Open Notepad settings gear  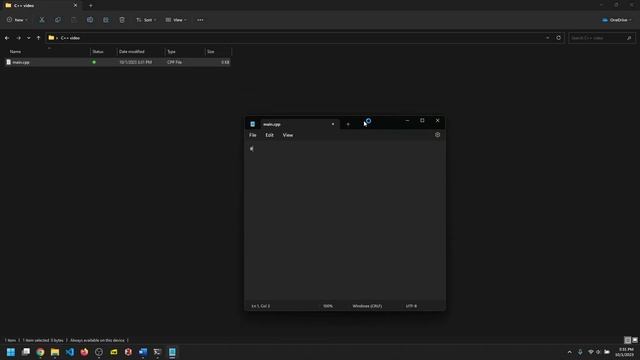(438, 135)
